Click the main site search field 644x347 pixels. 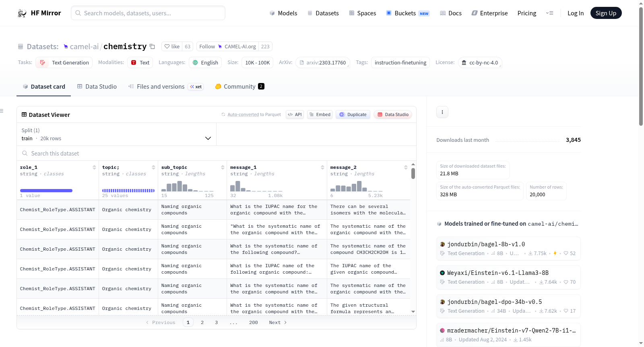(148, 13)
